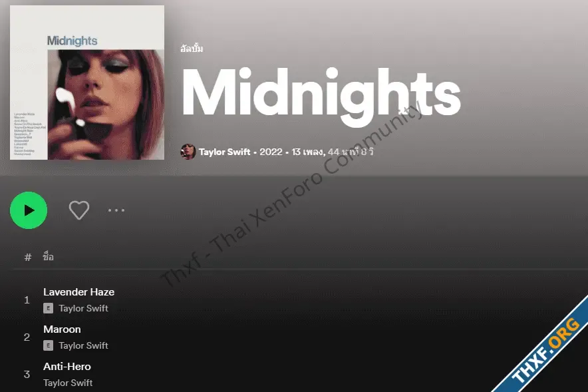Open Taylor Swift artist under Lavender Haze
Screen dimensions: 588x392
point(83,308)
